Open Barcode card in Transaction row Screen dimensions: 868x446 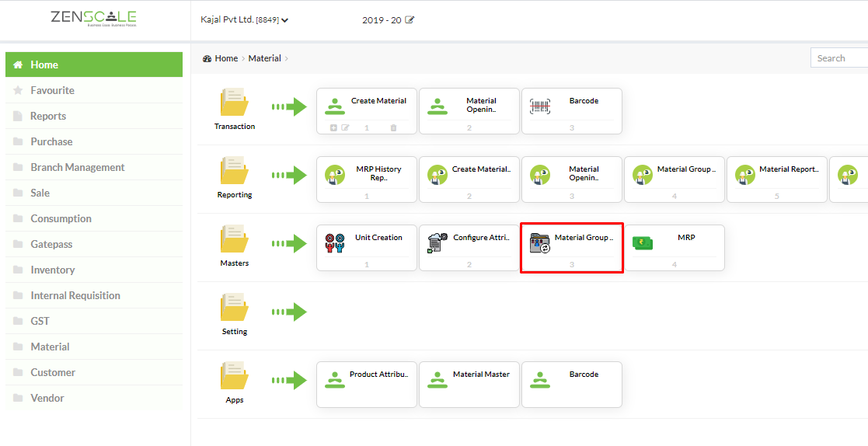[x=572, y=110]
